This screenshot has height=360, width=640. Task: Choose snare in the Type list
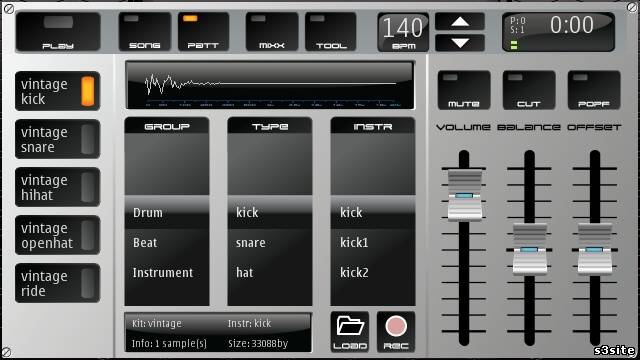pos(269,242)
